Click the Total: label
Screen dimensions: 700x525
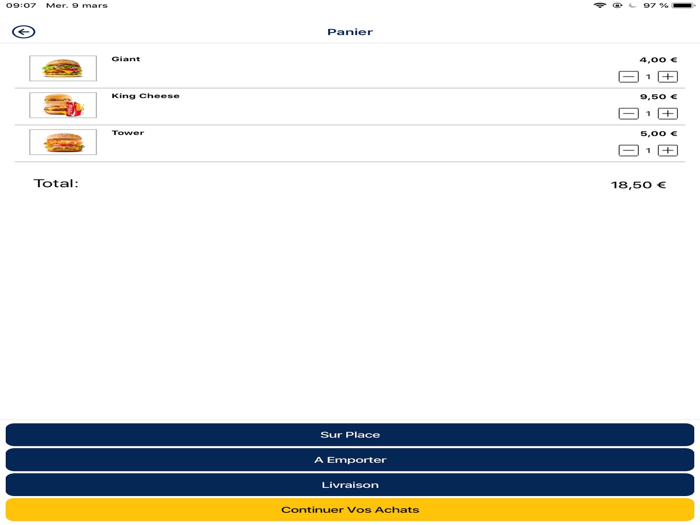[56, 183]
